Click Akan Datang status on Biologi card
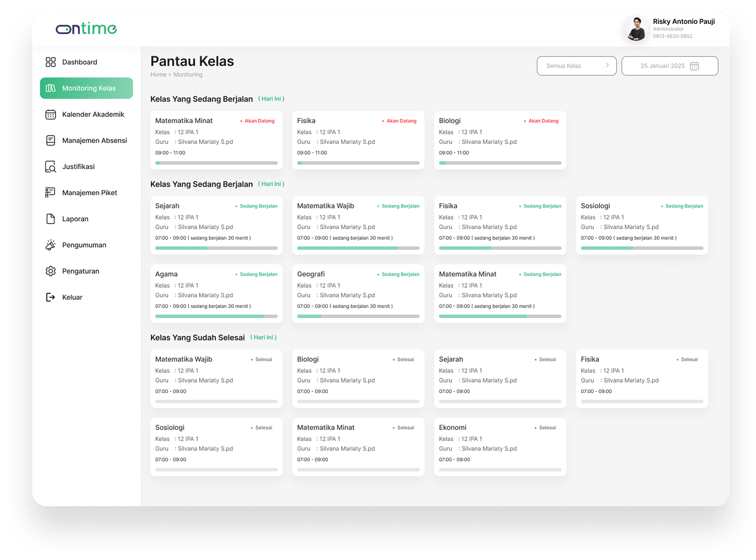The width and height of the screenshot is (756, 560). point(541,121)
